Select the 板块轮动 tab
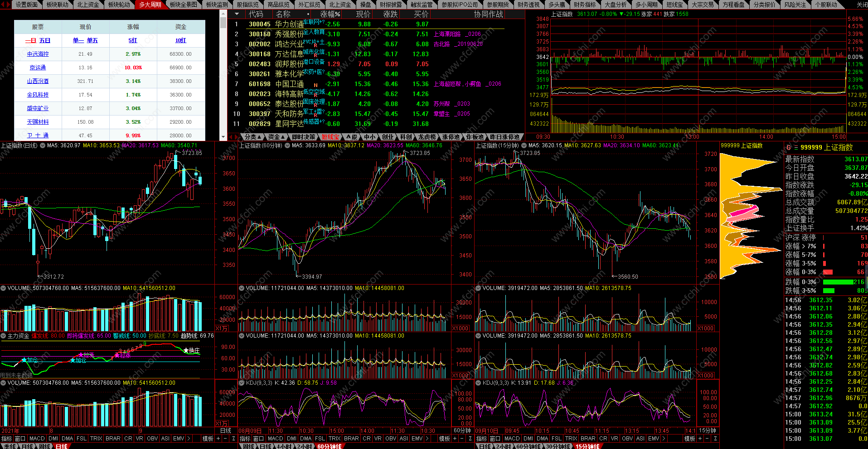The height and width of the screenshot is (449, 868). 119,5
